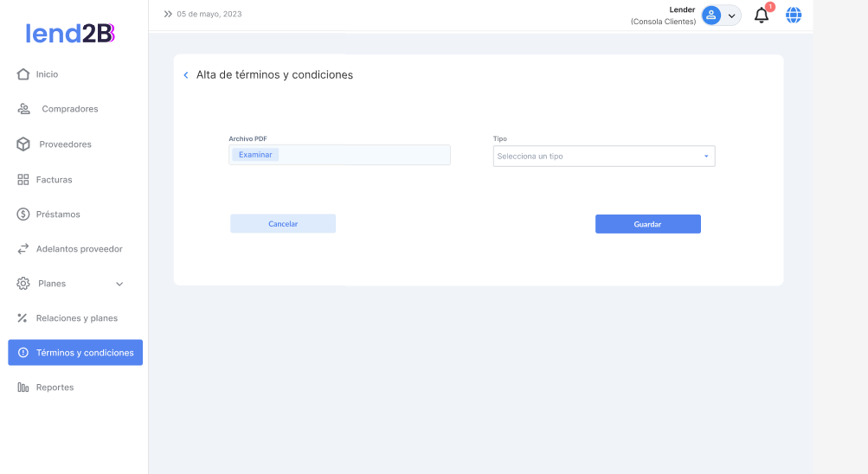Image resolution: width=868 pixels, height=474 pixels.
Task: Collapse sidebar using double chevron icon
Action: click(168, 14)
